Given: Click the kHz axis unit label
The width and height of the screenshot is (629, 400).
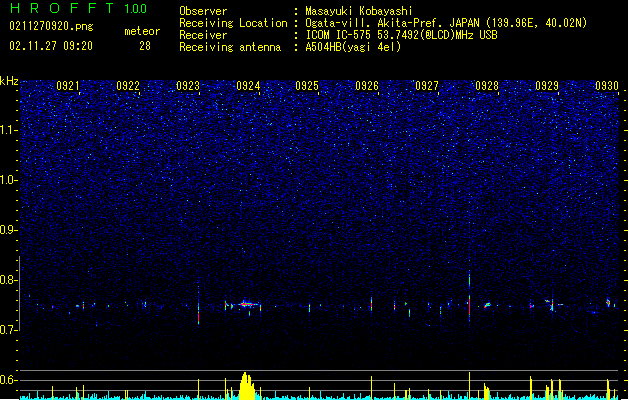Looking at the screenshot, I should click(9, 81).
